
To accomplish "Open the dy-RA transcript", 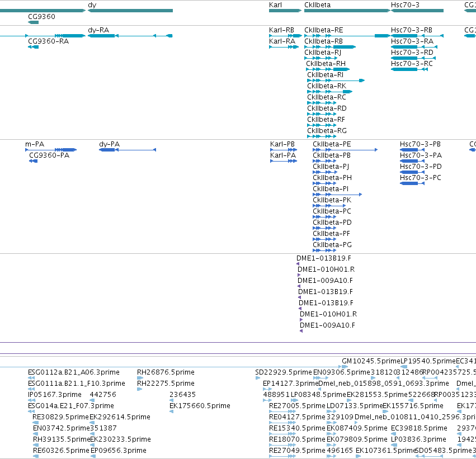I will (x=98, y=30).
